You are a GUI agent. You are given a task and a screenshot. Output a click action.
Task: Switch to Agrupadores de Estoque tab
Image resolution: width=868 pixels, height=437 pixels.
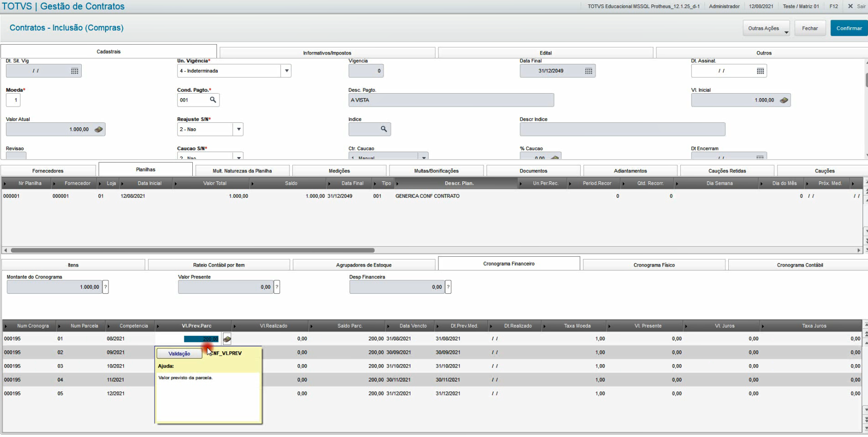pos(364,265)
